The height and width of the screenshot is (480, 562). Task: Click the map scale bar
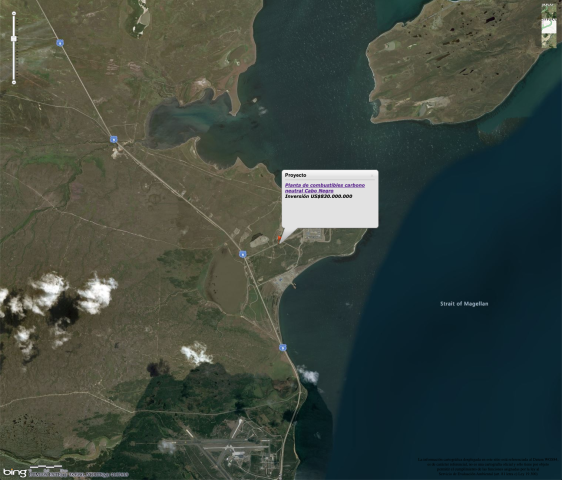tap(46, 467)
